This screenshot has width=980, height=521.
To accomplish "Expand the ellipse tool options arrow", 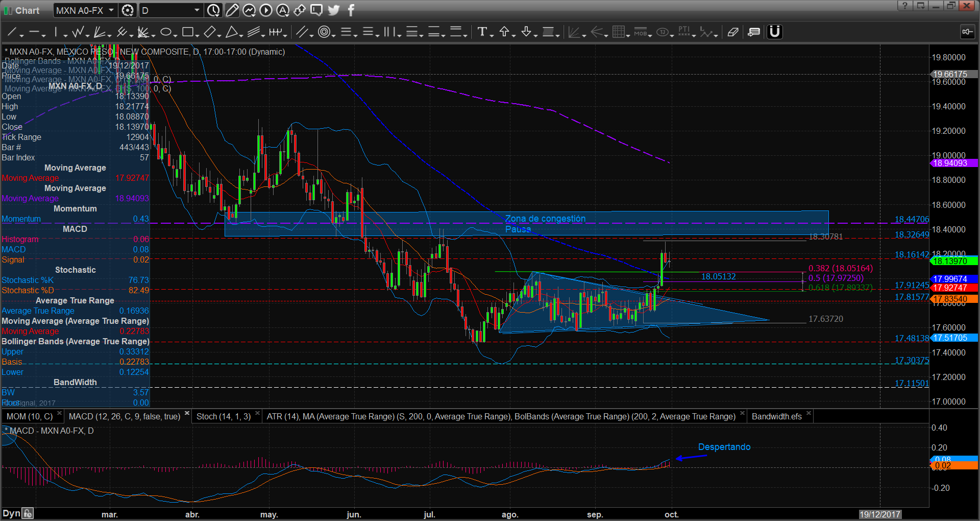I will point(175,35).
